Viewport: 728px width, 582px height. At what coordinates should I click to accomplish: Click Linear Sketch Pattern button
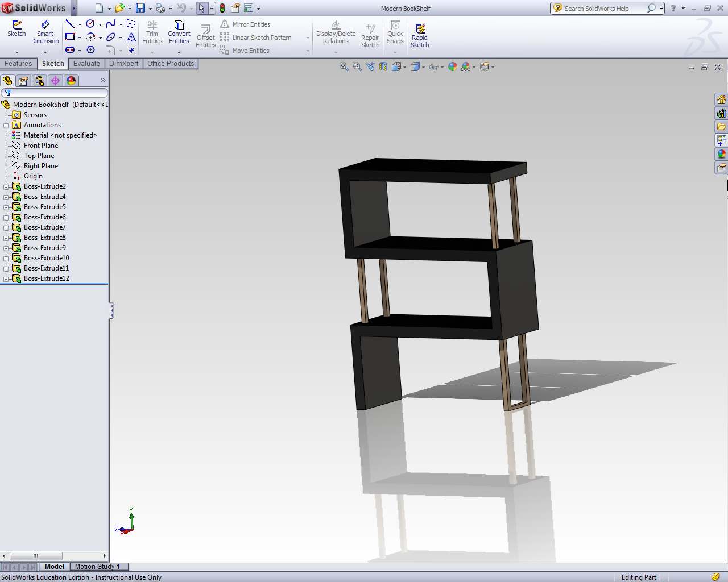(256, 38)
